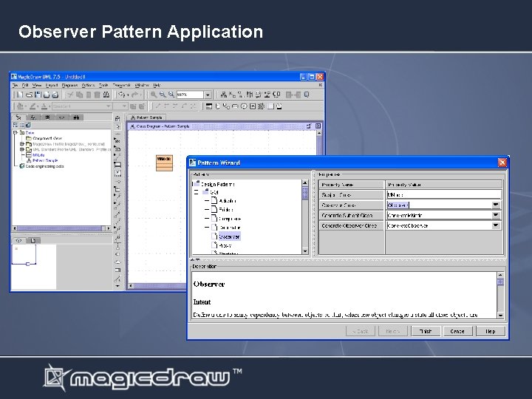Screen dimensions: 532x399
Task: Click the browser tree horizontal scrollbar
Action: click(x=61, y=228)
